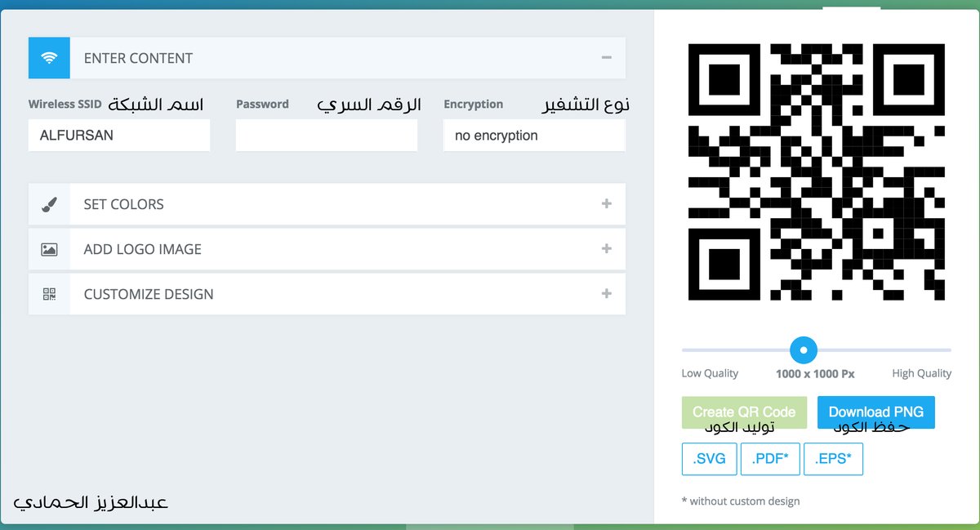The image size is (980, 530).
Task: Download the QR code as .SVG
Action: [709, 459]
